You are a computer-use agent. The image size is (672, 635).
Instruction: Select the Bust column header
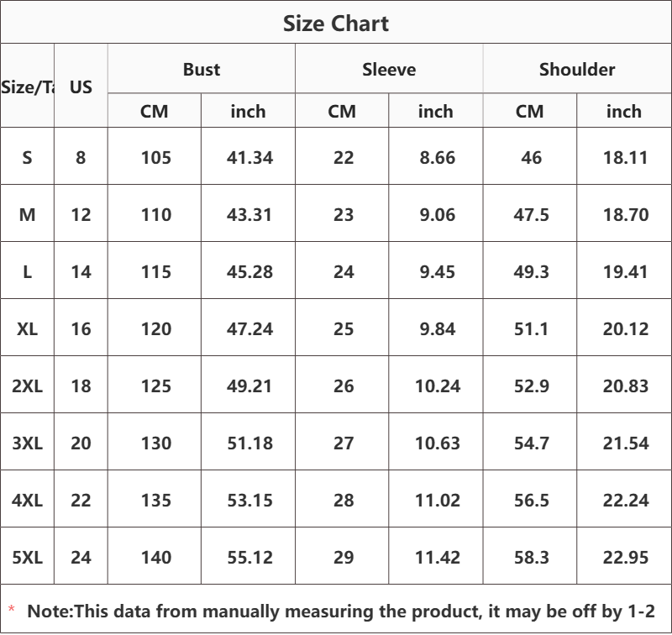tap(202, 70)
